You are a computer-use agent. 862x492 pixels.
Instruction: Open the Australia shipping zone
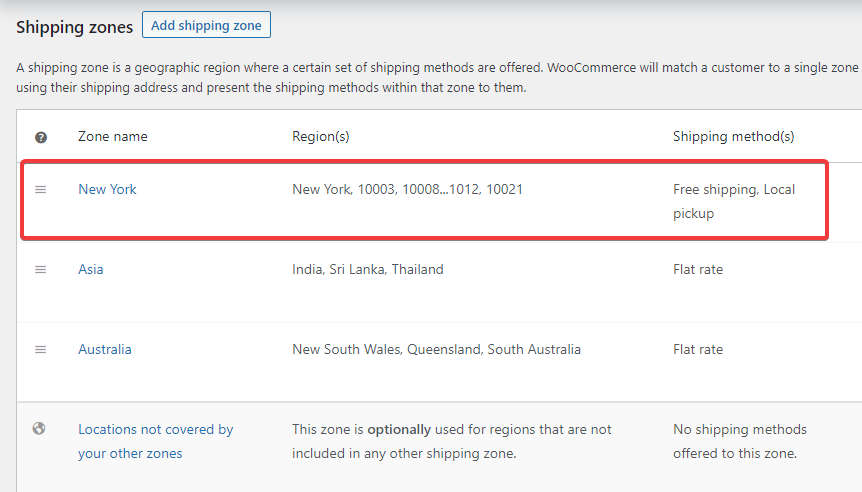tap(104, 350)
